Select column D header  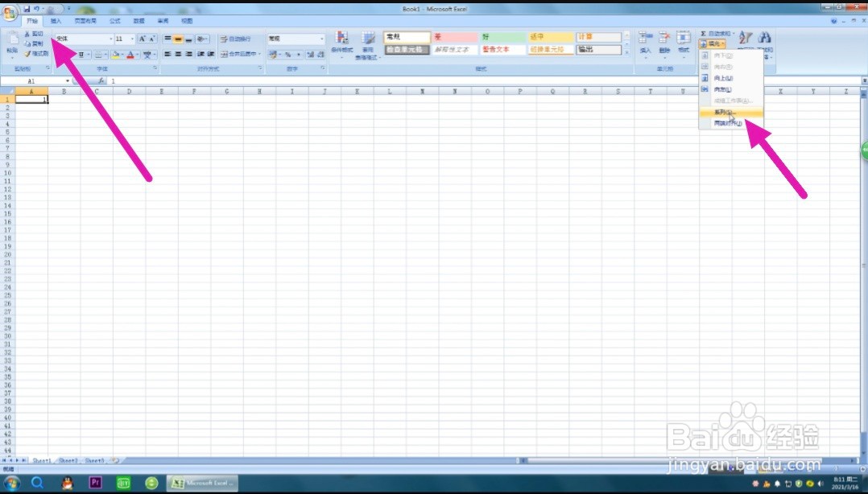pos(129,91)
